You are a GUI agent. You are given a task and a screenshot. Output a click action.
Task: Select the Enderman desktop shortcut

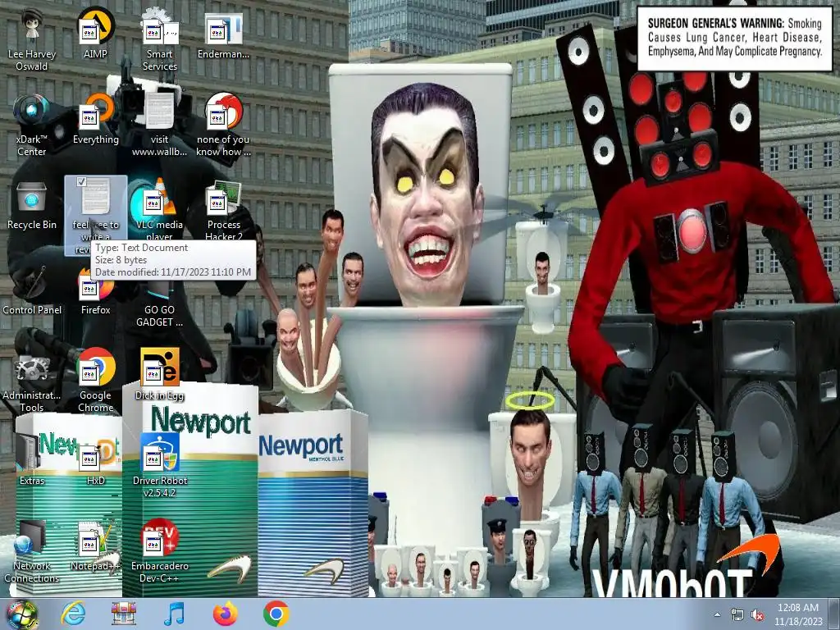click(223, 34)
